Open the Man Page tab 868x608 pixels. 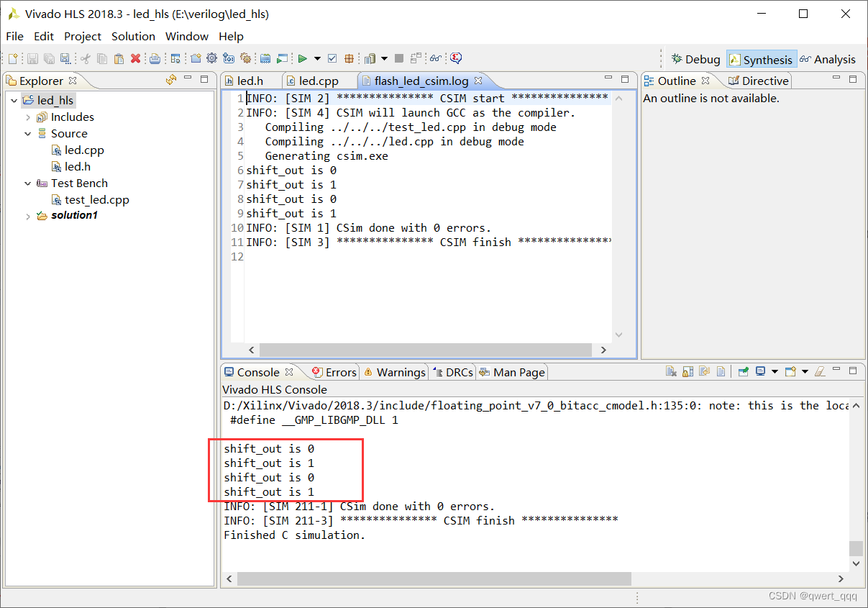(x=512, y=372)
